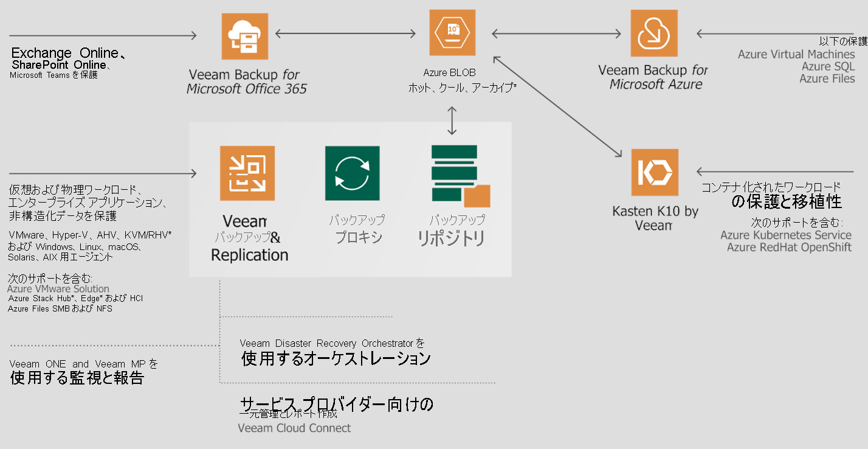Click 'Veeam Disaster Recovery Orchestrator を' text

[332, 344]
